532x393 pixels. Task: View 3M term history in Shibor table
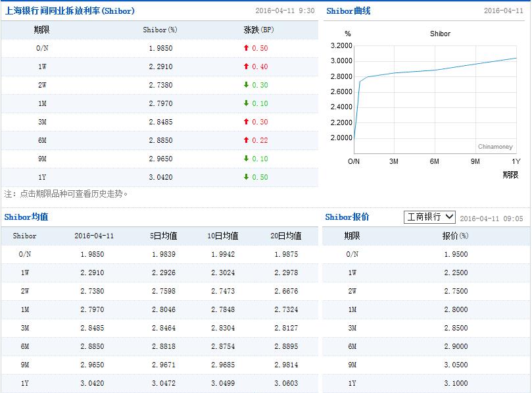point(41,122)
